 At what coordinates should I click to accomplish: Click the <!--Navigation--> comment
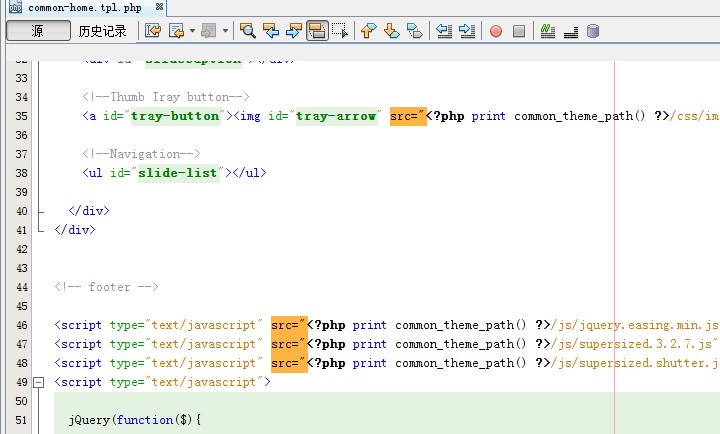pos(141,154)
